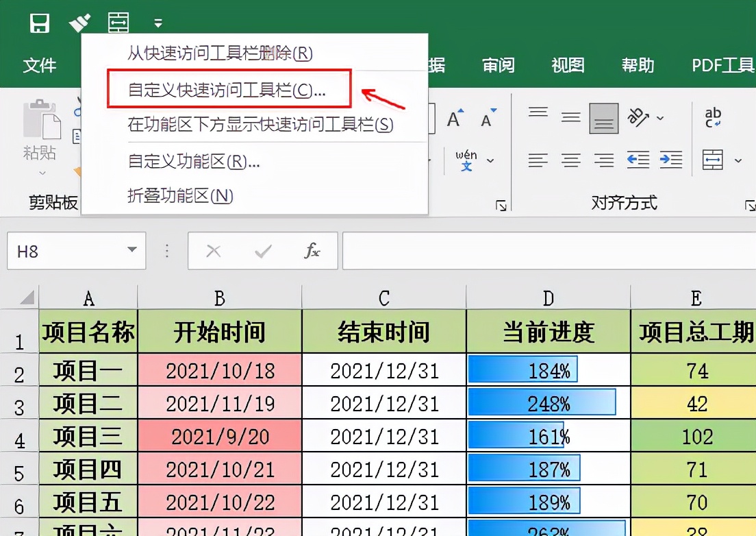
Task: Expand the 粘贴 dropdown arrow
Action: coord(42,173)
